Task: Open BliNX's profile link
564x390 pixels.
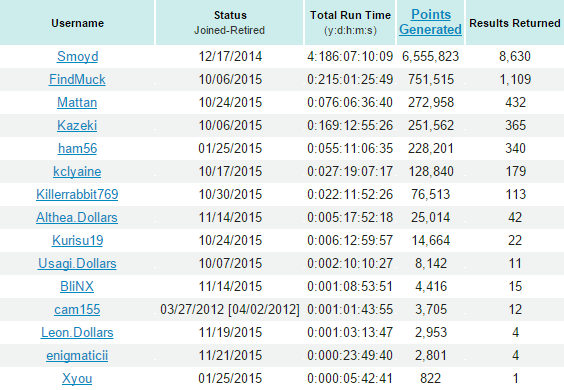Action: 77,287
